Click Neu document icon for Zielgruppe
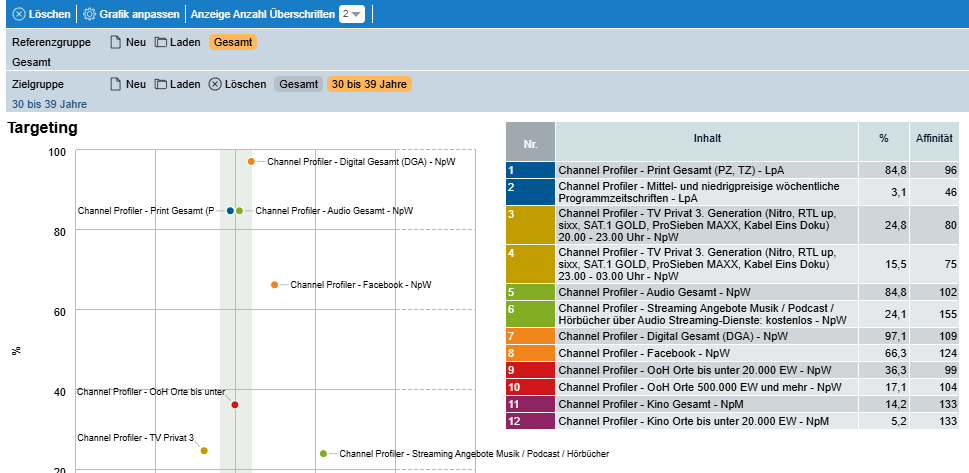Viewport: 969px width, 473px height. point(116,84)
